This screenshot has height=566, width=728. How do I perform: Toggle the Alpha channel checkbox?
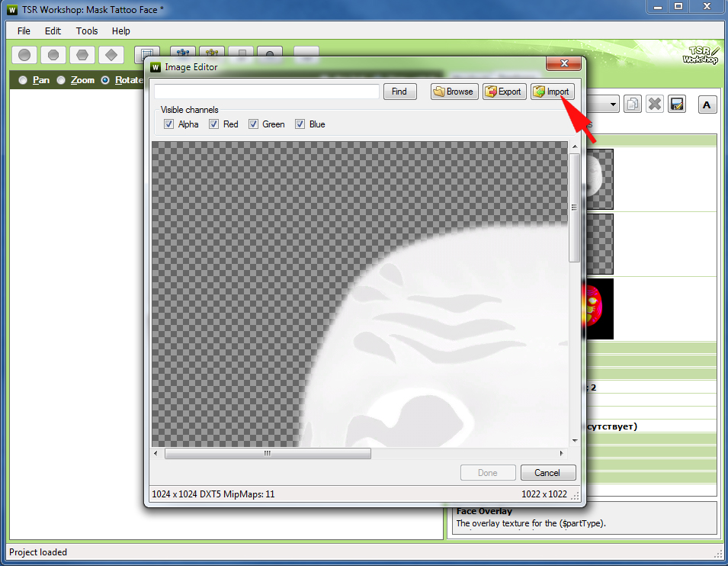(x=168, y=124)
